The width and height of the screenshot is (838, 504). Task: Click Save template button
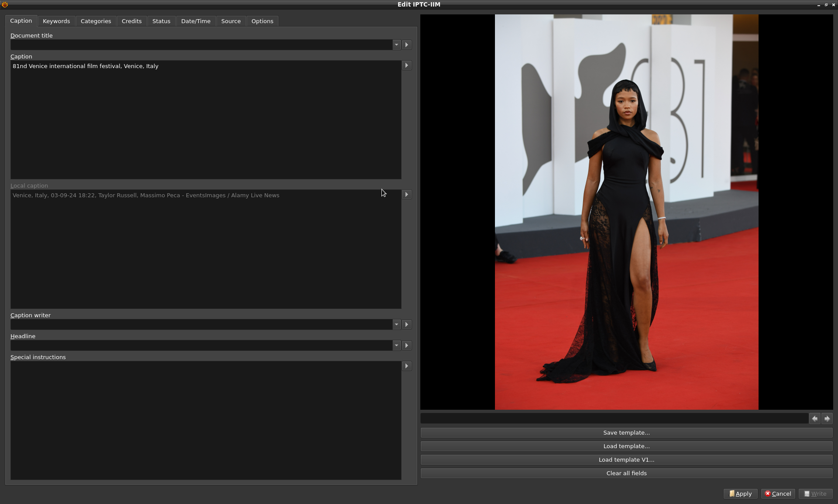pos(626,433)
